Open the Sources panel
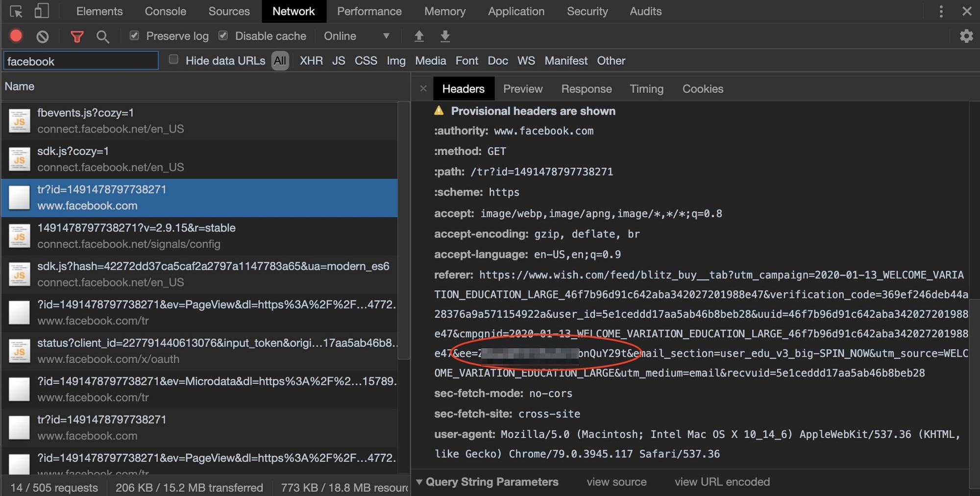Image resolution: width=980 pixels, height=496 pixels. (x=229, y=11)
